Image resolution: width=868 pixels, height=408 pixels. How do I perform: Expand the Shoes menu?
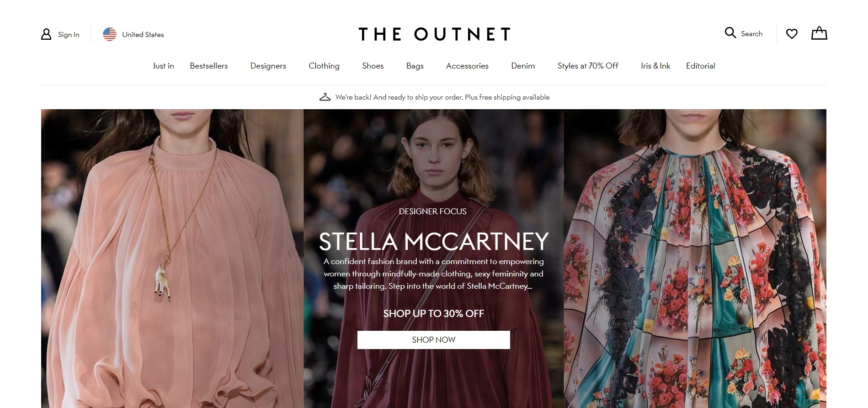pos(373,66)
